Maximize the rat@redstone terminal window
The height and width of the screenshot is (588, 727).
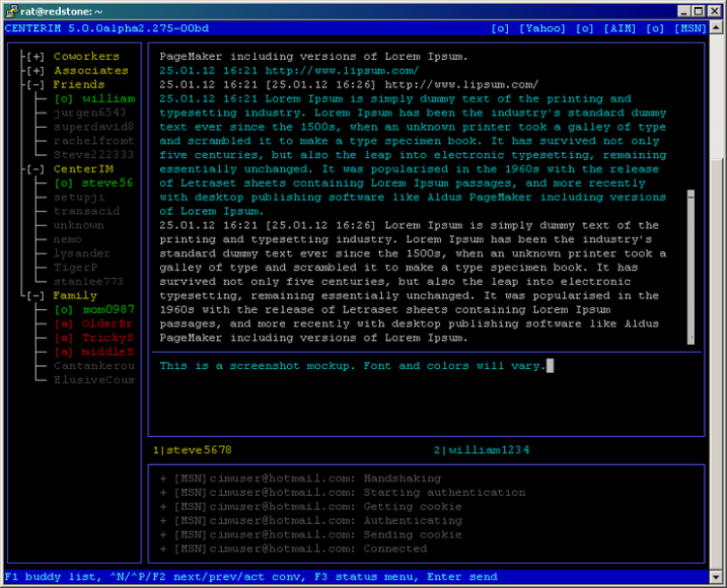[699, 11]
